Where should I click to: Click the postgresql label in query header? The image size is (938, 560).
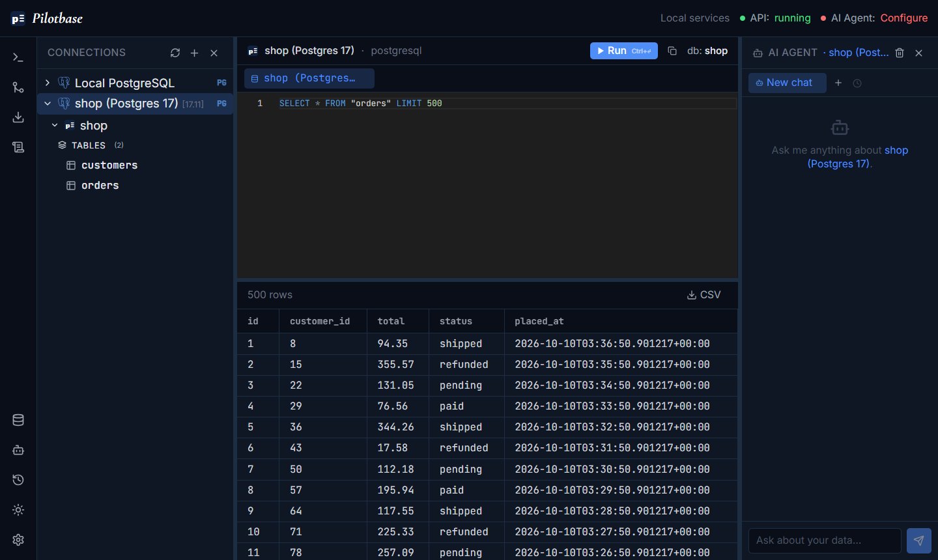(x=396, y=51)
